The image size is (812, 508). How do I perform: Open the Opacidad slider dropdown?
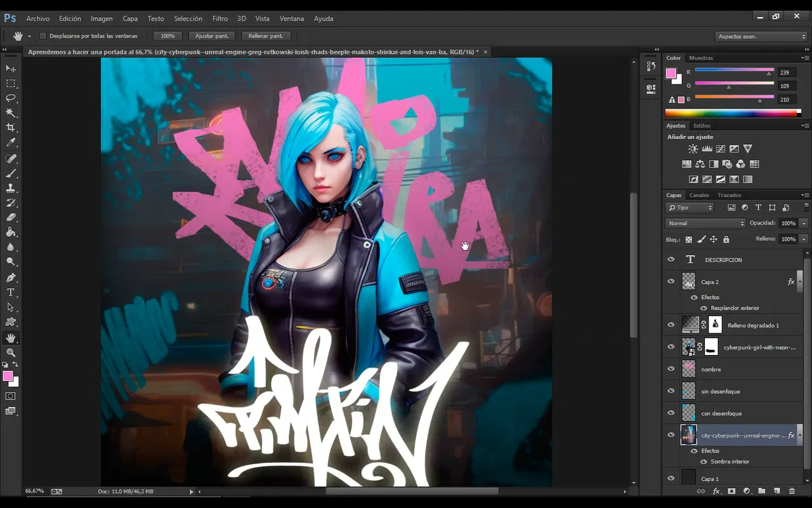[804, 224]
